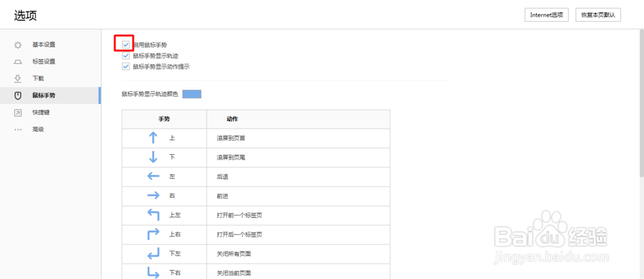Toggle the 鼠标手势显示动作提示 checkbox

coord(126,66)
